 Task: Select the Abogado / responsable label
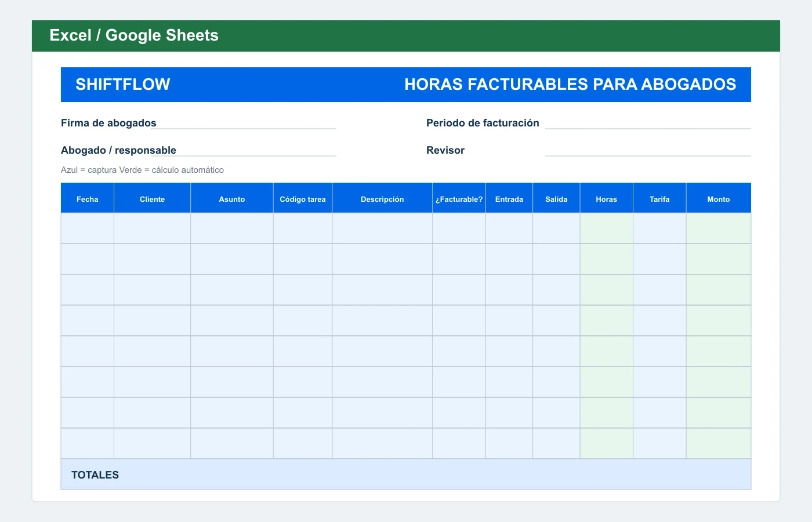point(118,150)
